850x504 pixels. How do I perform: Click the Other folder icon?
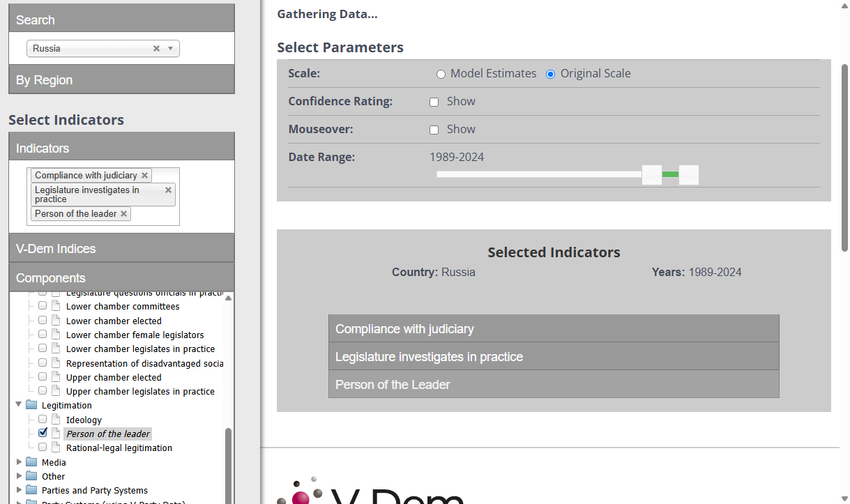(31, 476)
